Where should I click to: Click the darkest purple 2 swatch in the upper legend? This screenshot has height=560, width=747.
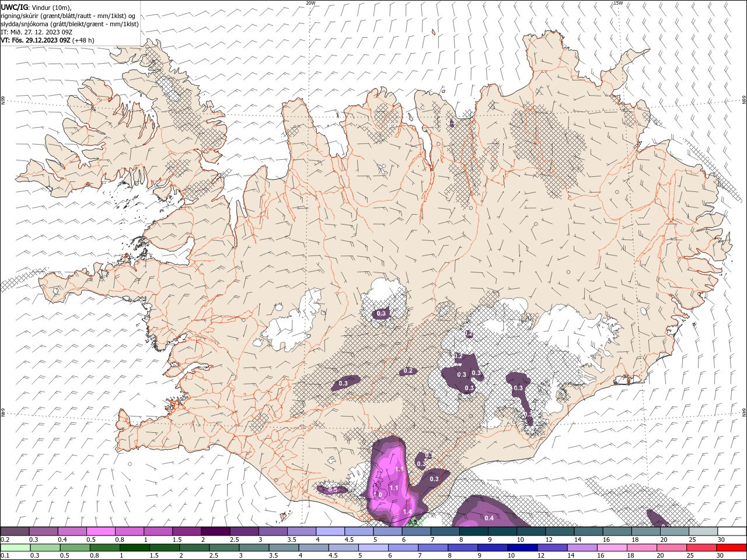pos(215,531)
